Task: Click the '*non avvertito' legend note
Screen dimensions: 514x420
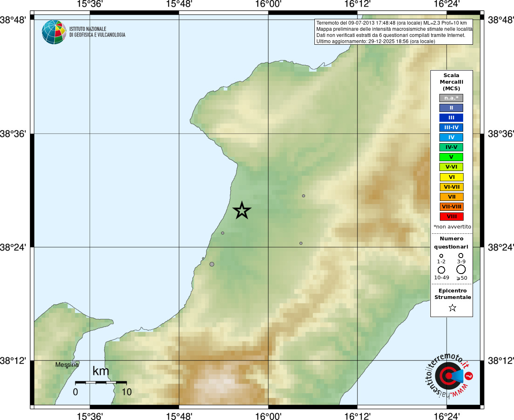Action: coord(453,227)
